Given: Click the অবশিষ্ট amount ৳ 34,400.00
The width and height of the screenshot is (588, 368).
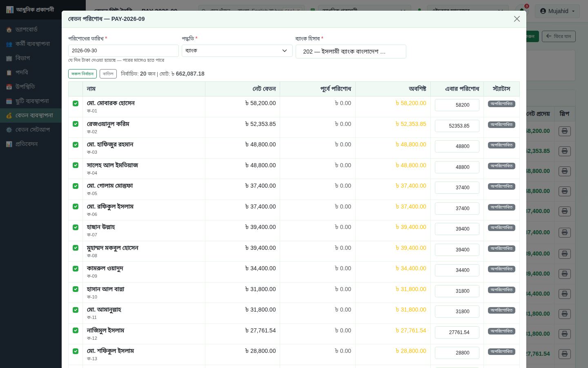Looking at the screenshot, I should 411,269.
